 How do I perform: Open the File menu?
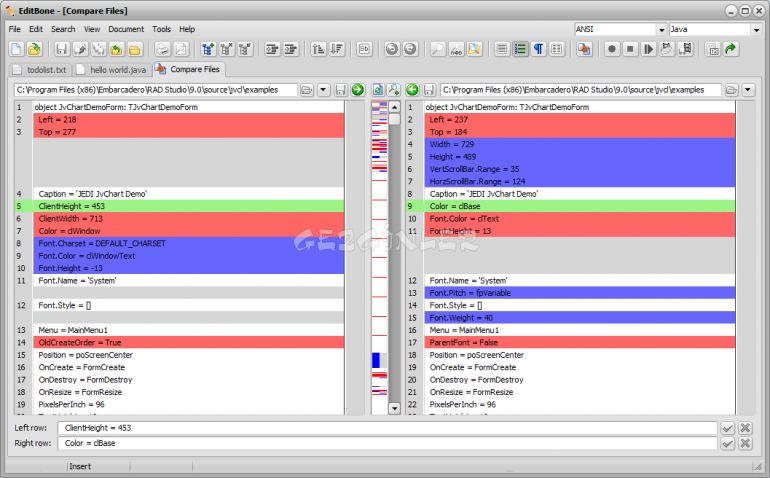(15, 29)
